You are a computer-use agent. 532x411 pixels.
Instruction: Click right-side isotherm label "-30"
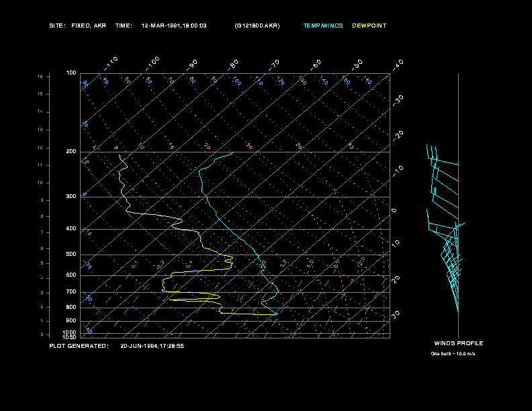coord(398,100)
